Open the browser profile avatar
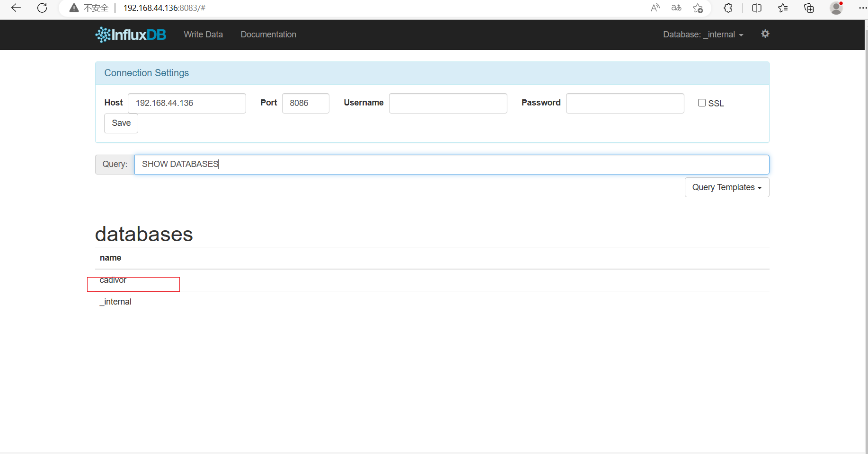This screenshot has width=868, height=454. pyautogui.click(x=836, y=8)
